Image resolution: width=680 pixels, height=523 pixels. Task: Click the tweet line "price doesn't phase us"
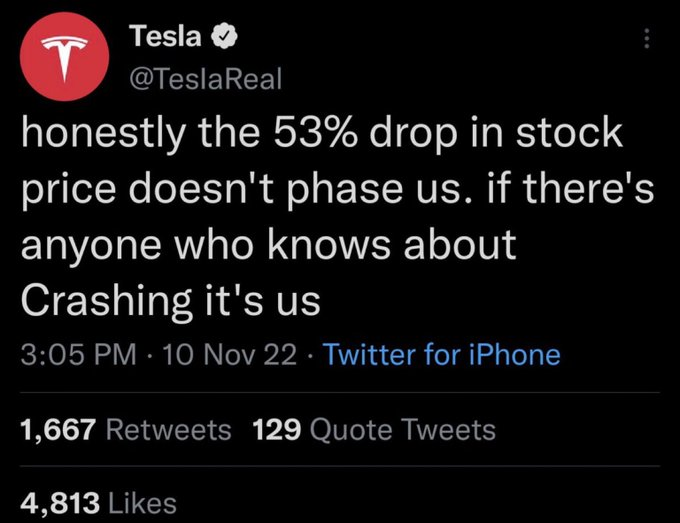point(337,189)
